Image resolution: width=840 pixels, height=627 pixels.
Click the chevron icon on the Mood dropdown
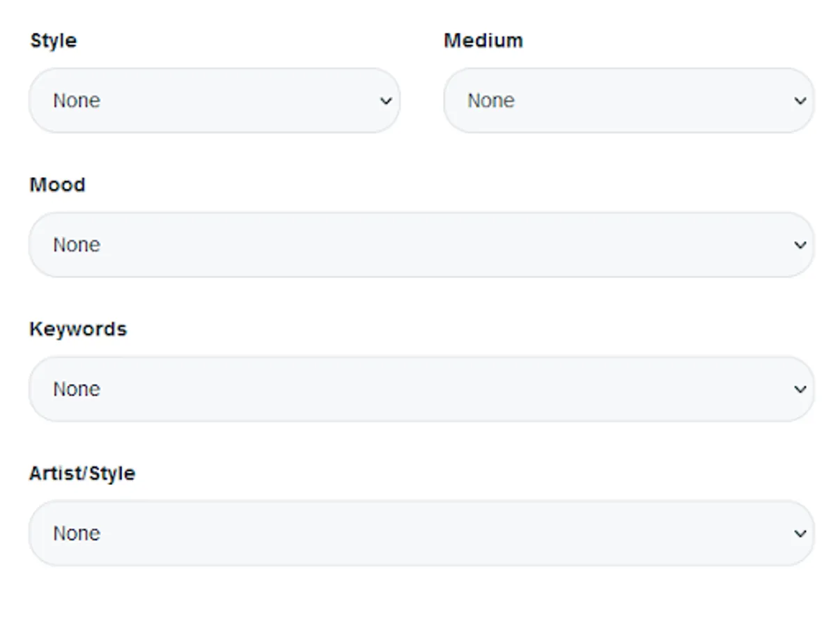click(x=800, y=245)
